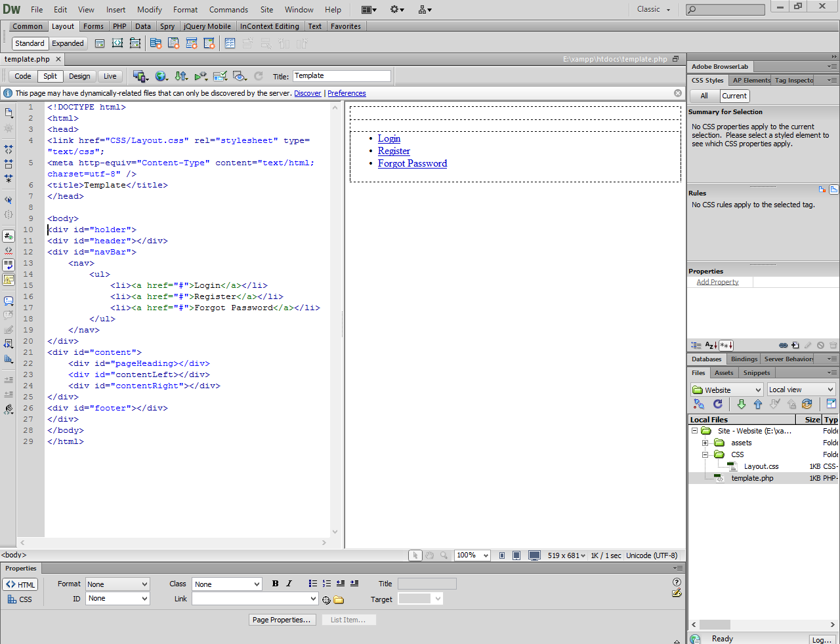Click Open Documents icon in coding toolbar
This screenshot has height=644, width=840.
9,113
